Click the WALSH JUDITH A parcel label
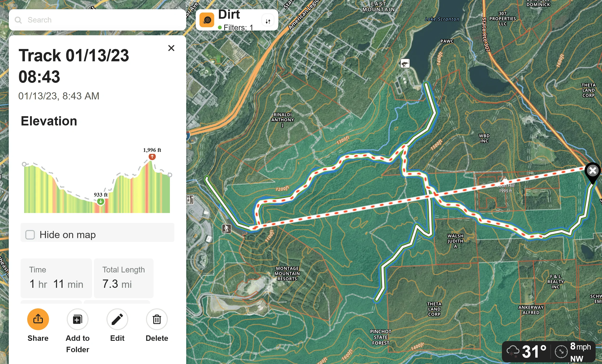 point(455,241)
